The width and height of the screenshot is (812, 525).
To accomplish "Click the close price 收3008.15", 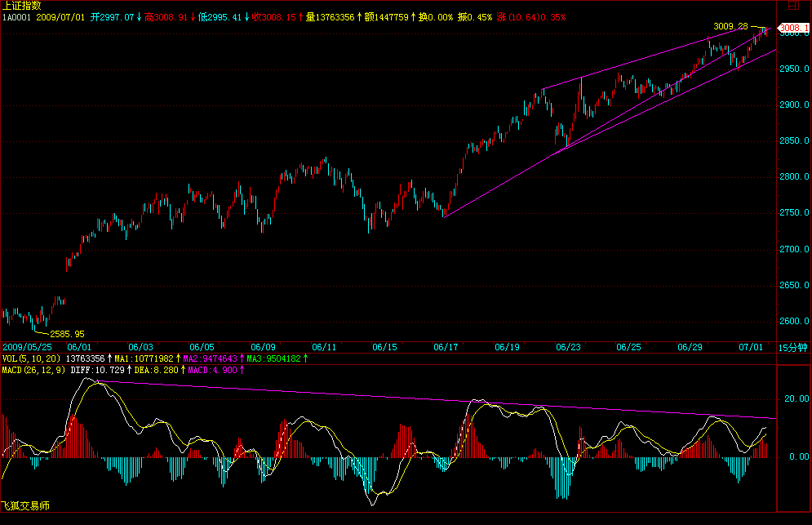I will coord(273,17).
